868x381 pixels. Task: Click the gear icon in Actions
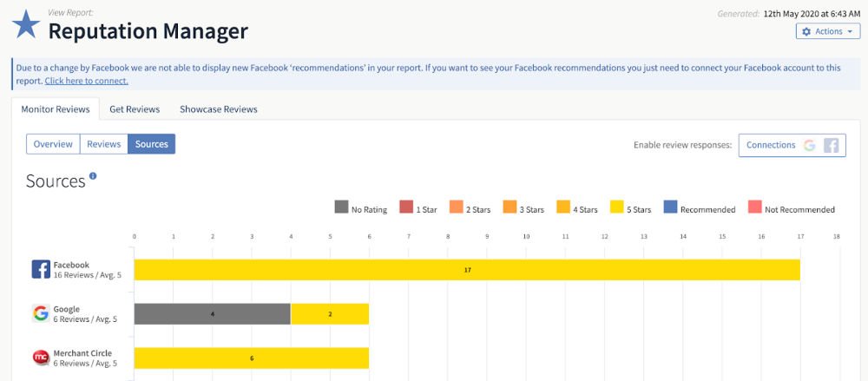(x=806, y=31)
